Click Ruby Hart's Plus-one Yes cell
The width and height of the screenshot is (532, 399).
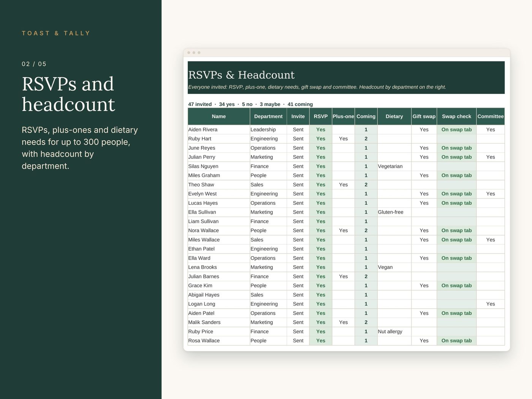pyautogui.click(x=343, y=139)
